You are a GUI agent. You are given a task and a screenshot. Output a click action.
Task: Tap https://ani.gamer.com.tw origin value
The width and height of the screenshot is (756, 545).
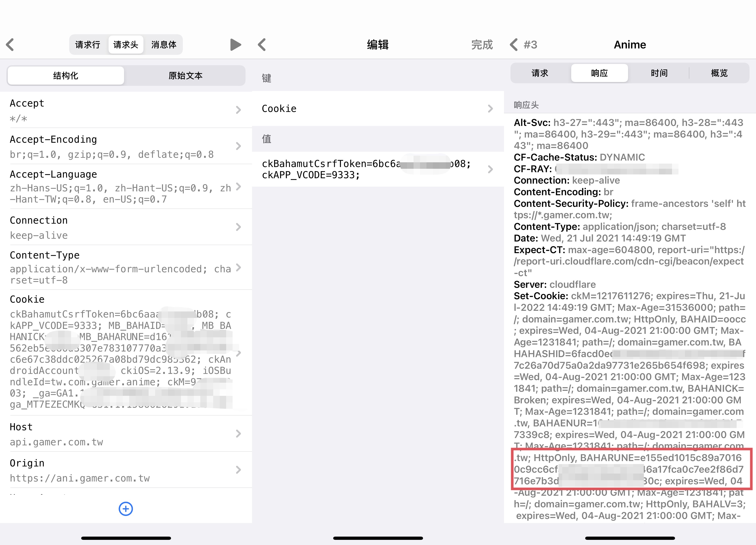pyautogui.click(x=80, y=478)
